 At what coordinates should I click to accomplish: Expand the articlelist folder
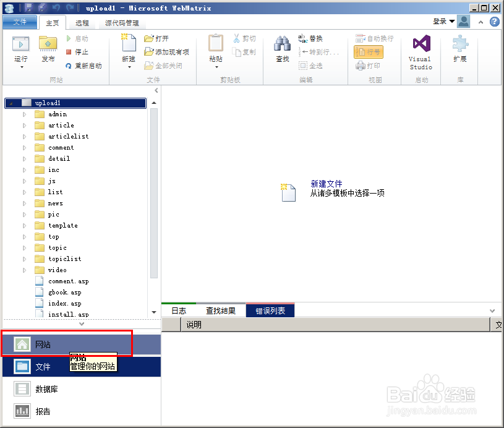(x=25, y=137)
